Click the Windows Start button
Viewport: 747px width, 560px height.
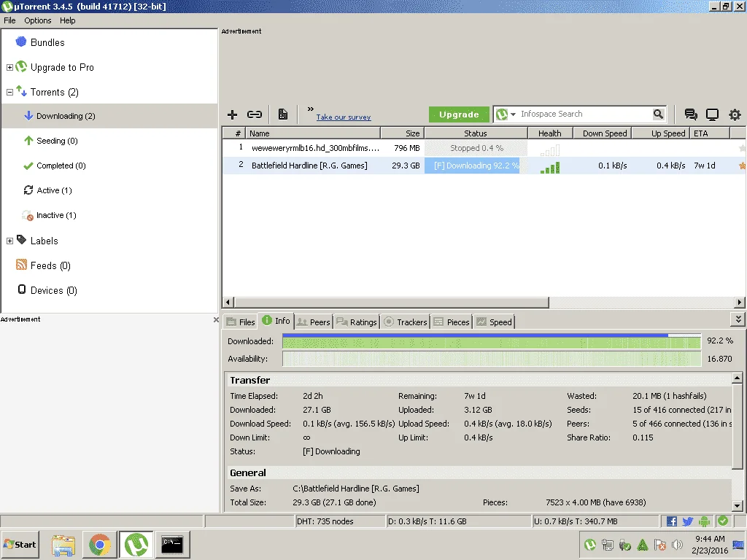click(20, 544)
